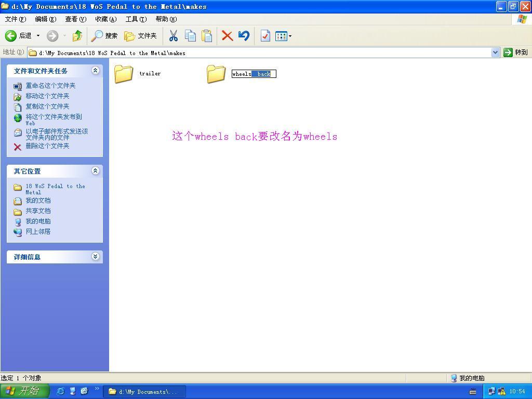Click the Up folder icon in toolbar
532x399 pixels.
(77, 36)
